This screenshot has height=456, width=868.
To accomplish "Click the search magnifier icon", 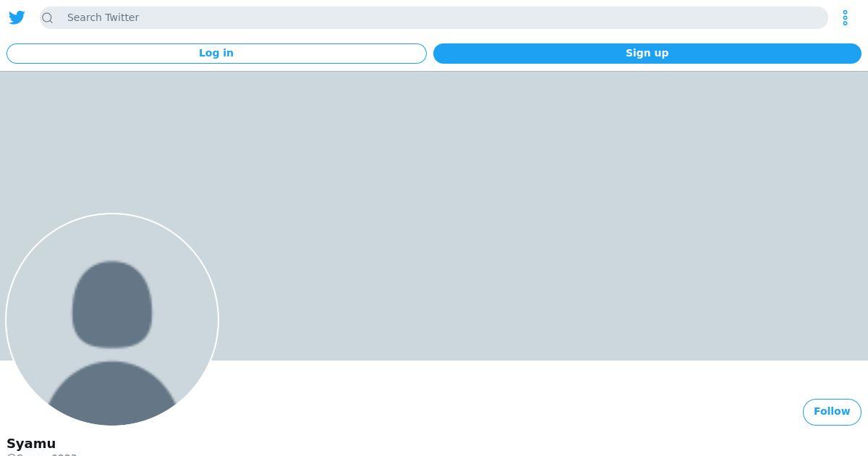I will [x=48, y=17].
